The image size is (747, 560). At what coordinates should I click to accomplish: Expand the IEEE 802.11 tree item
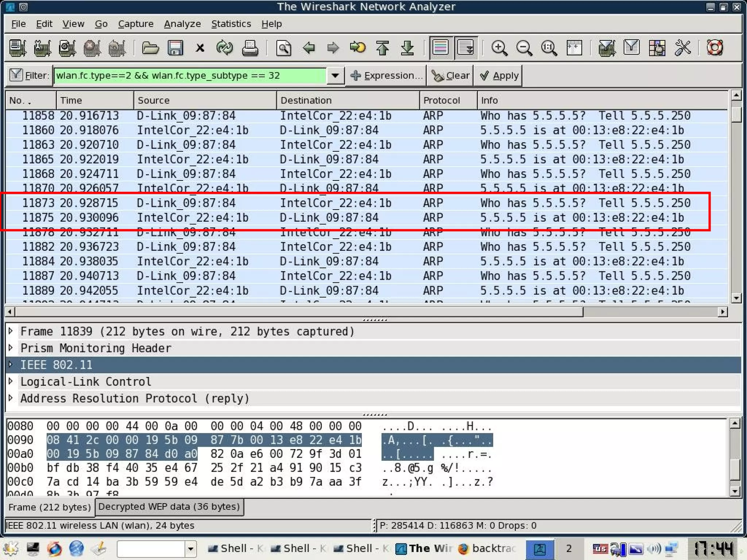(11, 364)
